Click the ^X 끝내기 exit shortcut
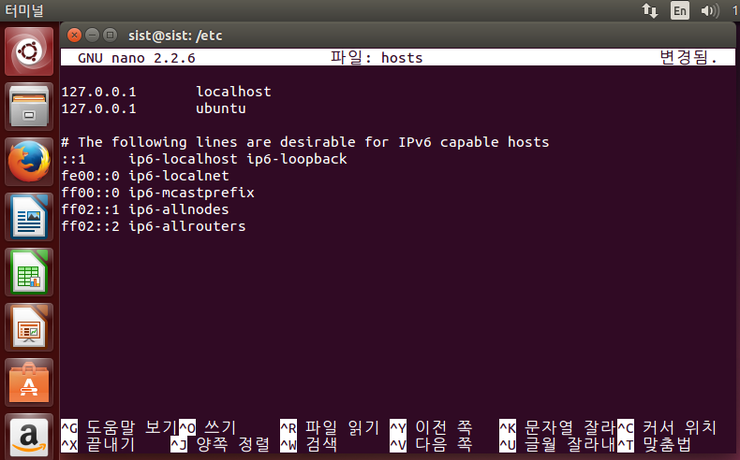740x460 pixels. tap(100, 443)
